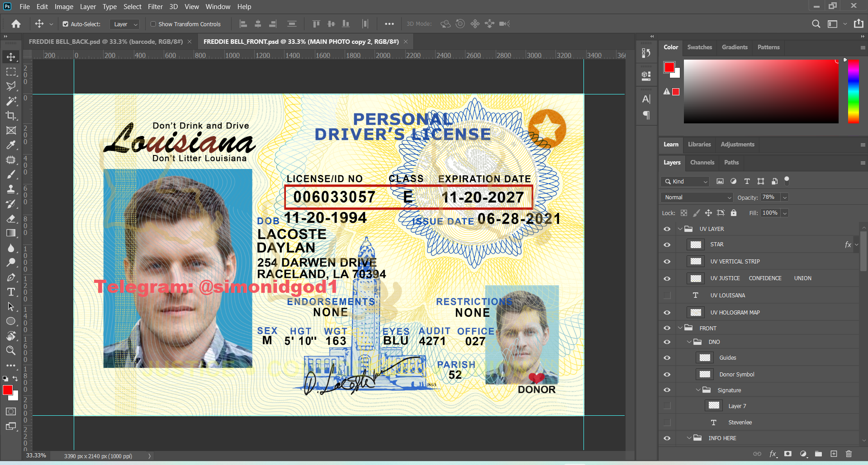Switch to the Channels tab
The image size is (868, 465).
click(702, 162)
